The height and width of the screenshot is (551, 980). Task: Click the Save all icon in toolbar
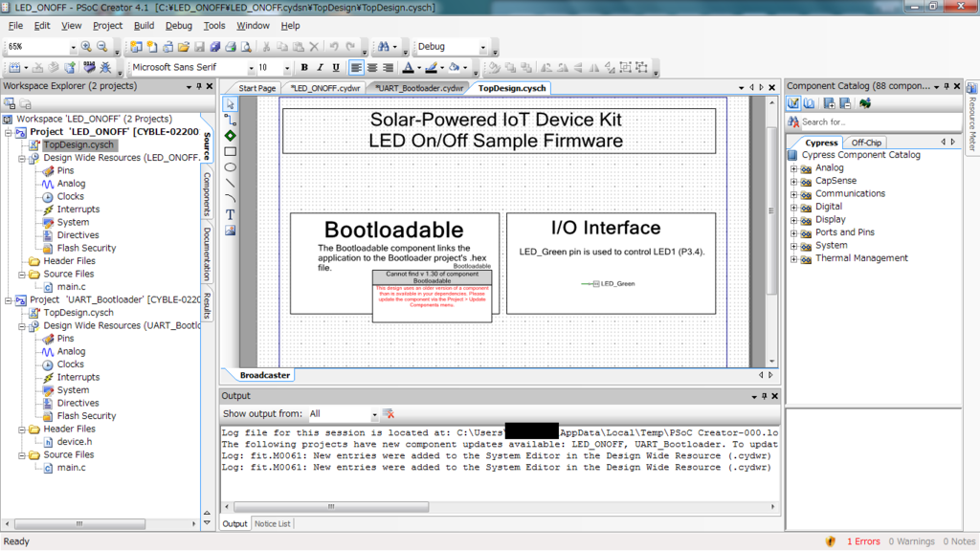click(215, 47)
